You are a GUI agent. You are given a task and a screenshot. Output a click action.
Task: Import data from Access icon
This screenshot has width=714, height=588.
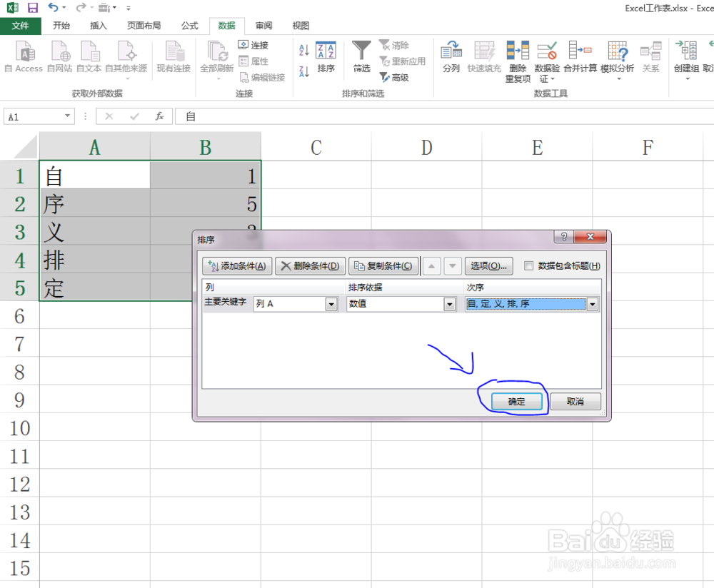point(24,57)
